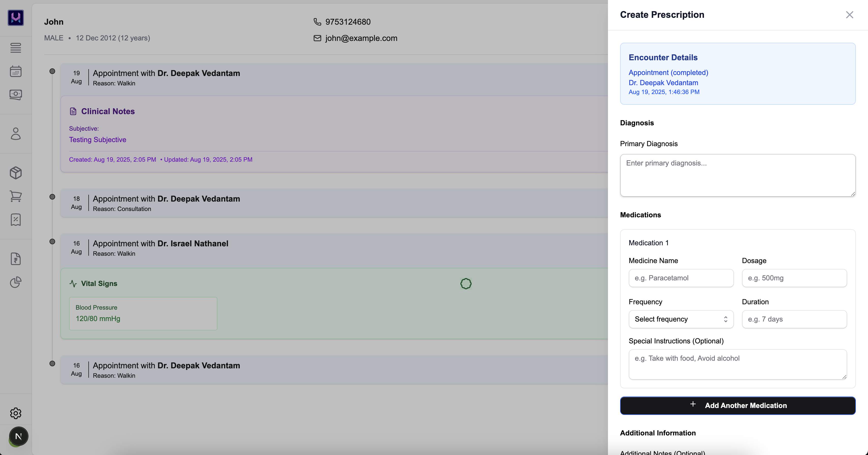The image size is (868, 455).
Task: Open the rupee invoice document icon
Action: coord(15,259)
